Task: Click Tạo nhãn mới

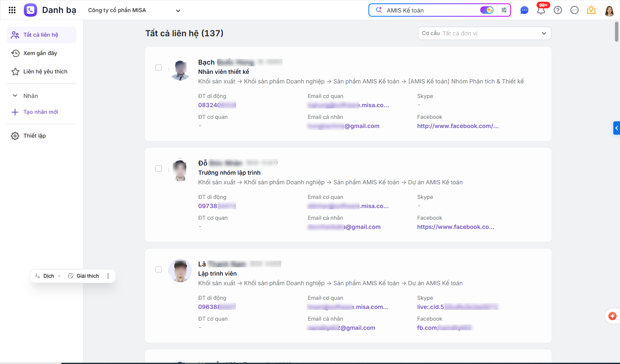Action: coord(41,112)
